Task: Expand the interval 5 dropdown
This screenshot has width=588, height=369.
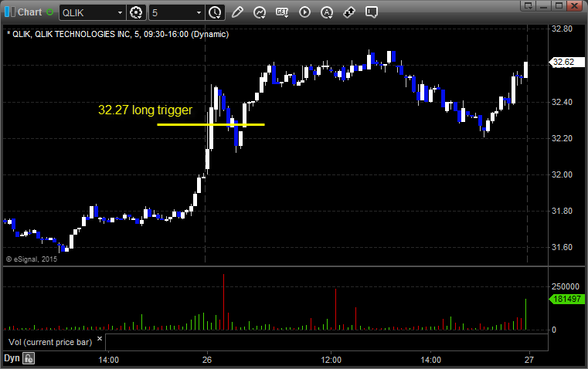Action: [x=199, y=12]
